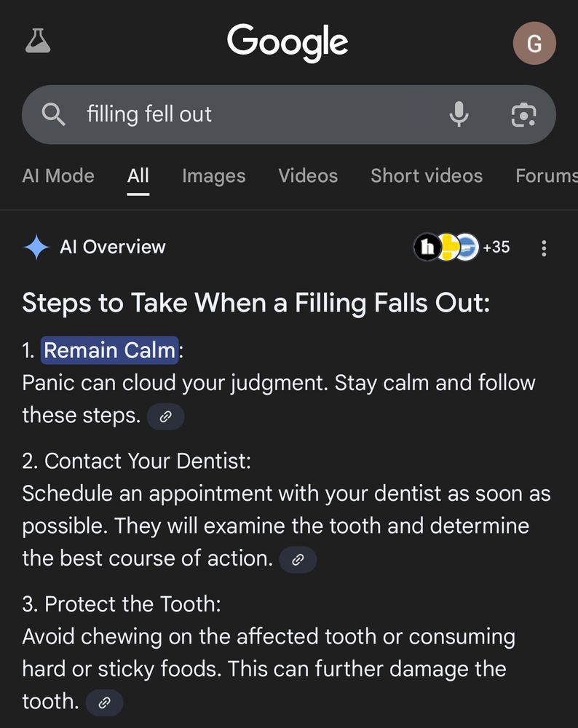Open source link chip after Remain Calm step
The height and width of the screenshot is (728, 578).
(x=165, y=417)
